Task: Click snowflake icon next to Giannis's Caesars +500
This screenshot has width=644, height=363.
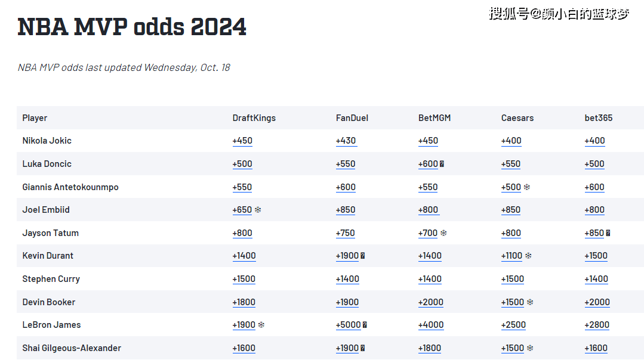Action: coord(527,187)
